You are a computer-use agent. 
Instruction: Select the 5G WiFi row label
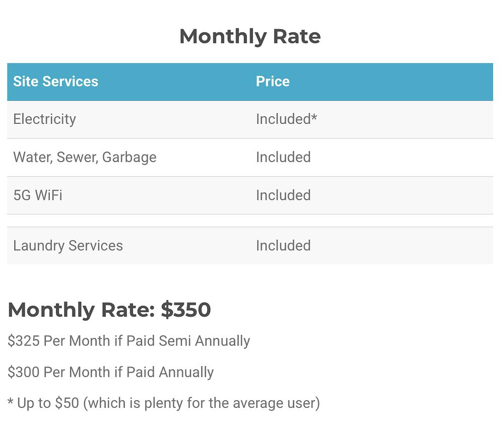pos(38,195)
